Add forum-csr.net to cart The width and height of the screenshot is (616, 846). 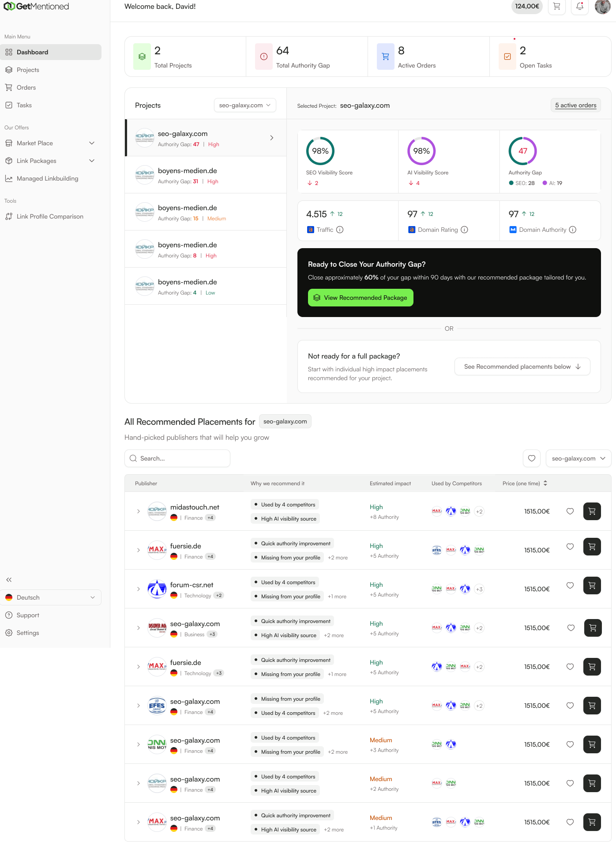[592, 585]
